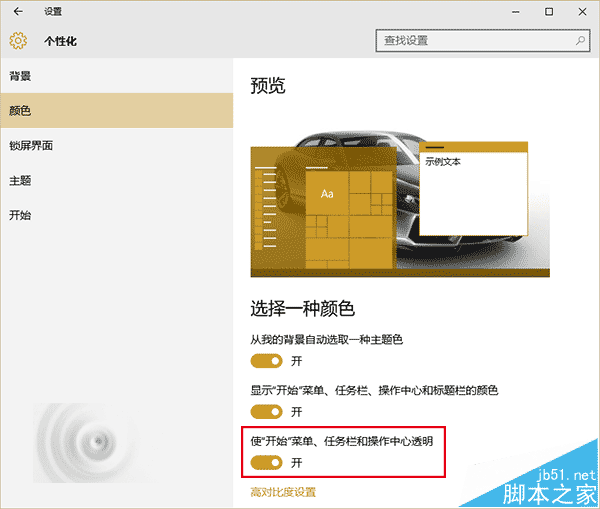Click the 示例文本 sample window in preview

[x=474, y=189]
